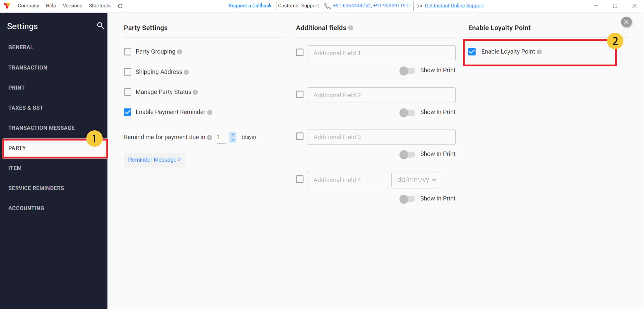Click Request a Callback
Screen dimensions: 644x309
point(250,6)
